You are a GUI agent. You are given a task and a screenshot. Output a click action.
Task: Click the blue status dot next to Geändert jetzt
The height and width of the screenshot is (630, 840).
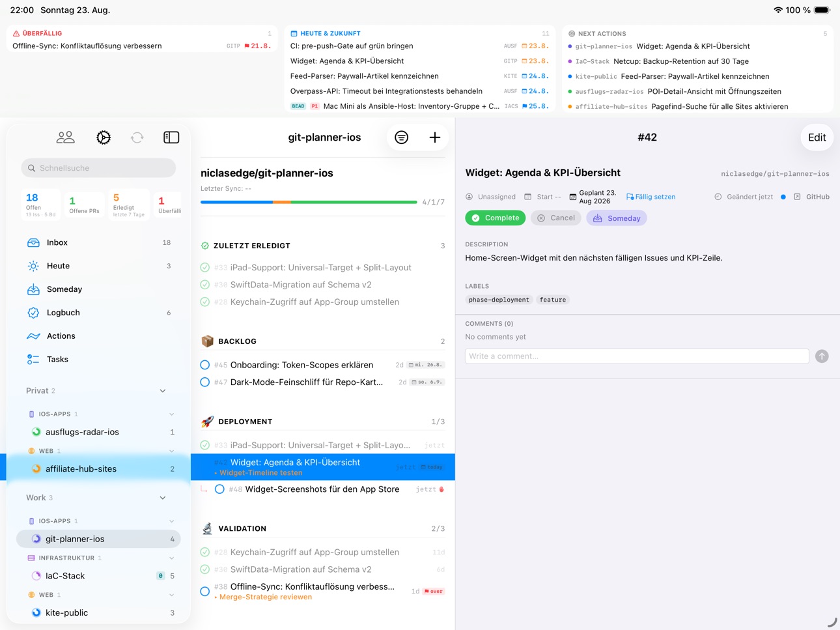tap(783, 197)
